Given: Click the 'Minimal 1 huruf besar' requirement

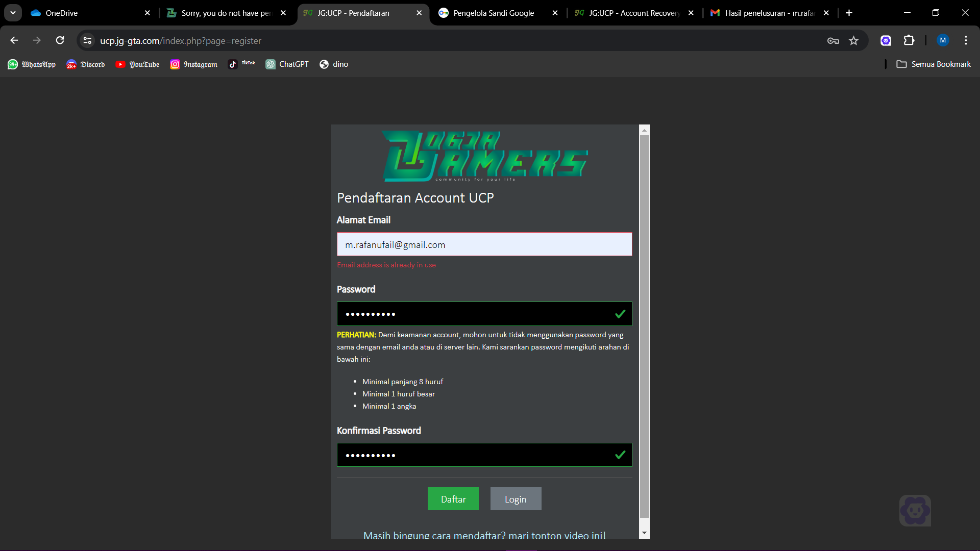Looking at the screenshot, I should pyautogui.click(x=399, y=394).
